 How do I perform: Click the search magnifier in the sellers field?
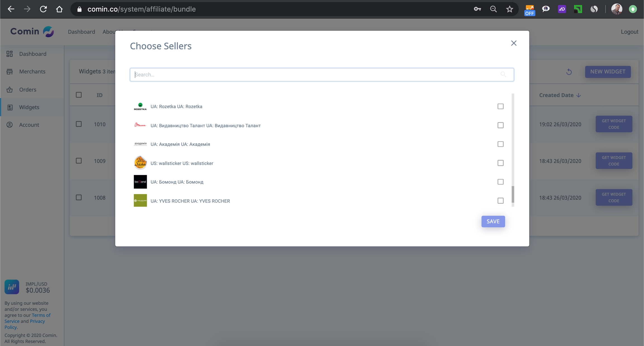pos(503,74)
